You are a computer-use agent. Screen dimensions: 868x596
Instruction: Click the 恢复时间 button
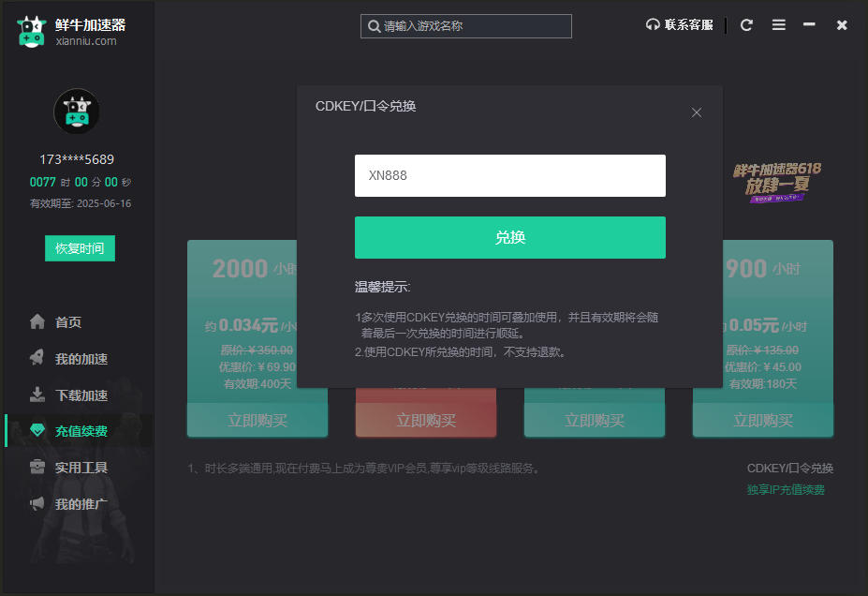click(x=80, y=248)
